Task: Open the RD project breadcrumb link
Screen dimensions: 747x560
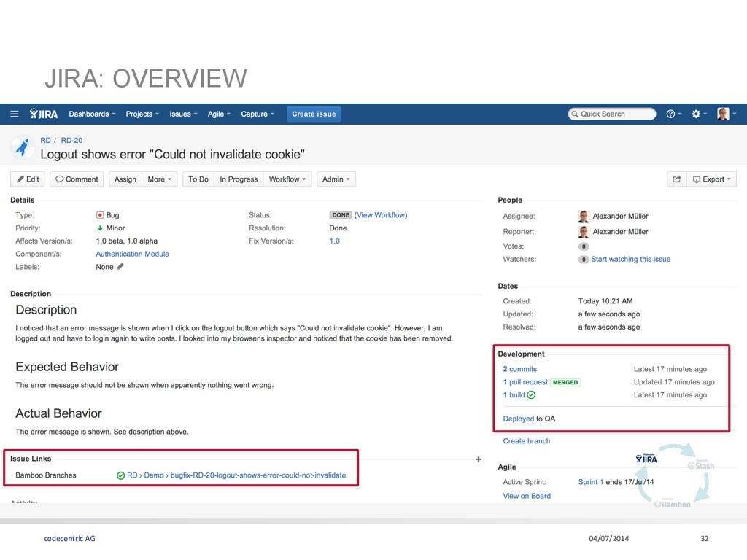Action: pyautogui.click(x=46, y=141)
